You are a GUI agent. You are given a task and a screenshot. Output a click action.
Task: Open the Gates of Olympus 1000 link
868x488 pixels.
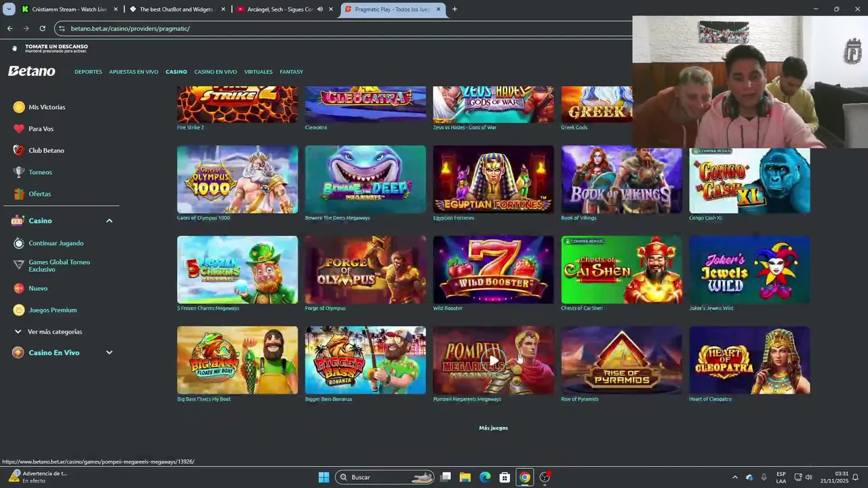(x=203, y=218)
